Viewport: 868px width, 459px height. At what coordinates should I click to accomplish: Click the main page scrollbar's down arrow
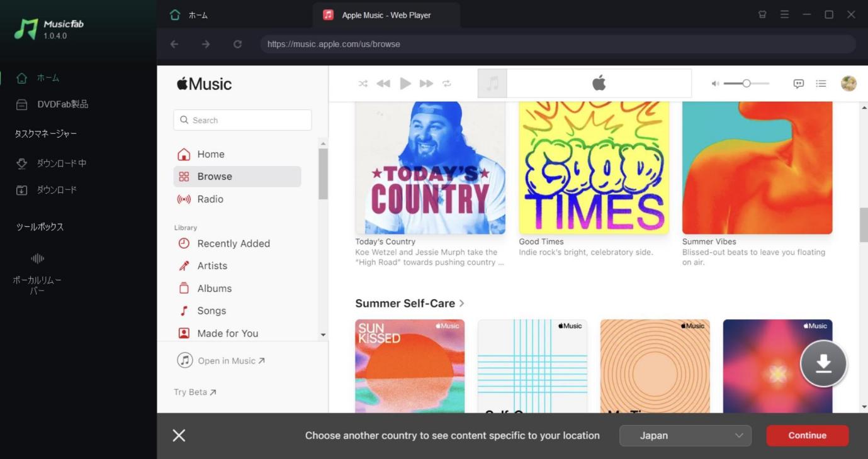864,407
